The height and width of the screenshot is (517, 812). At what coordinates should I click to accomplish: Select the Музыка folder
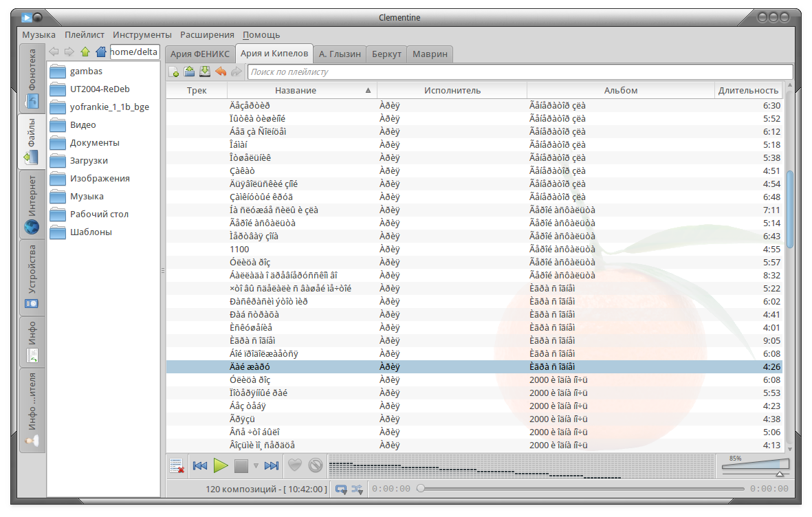104,197
